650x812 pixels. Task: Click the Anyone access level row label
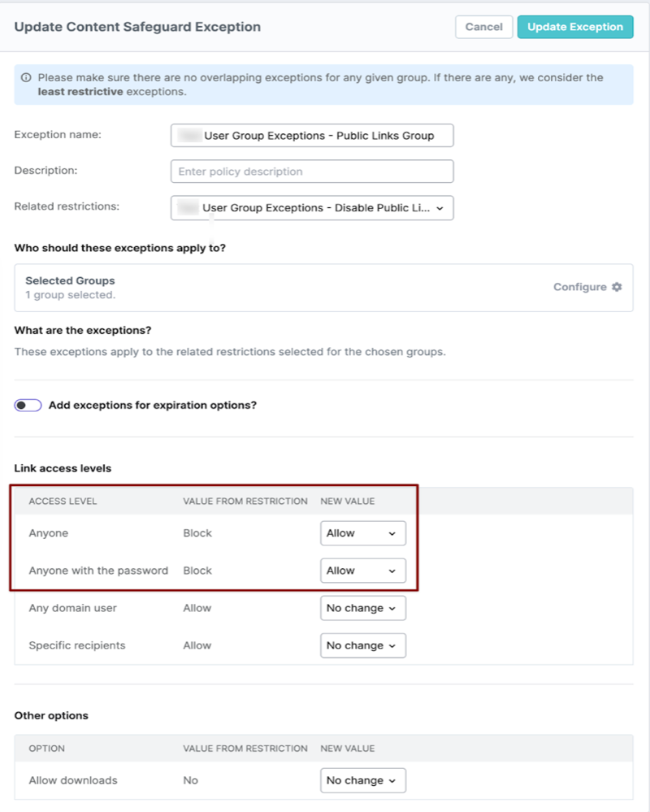tap(49, 533)
